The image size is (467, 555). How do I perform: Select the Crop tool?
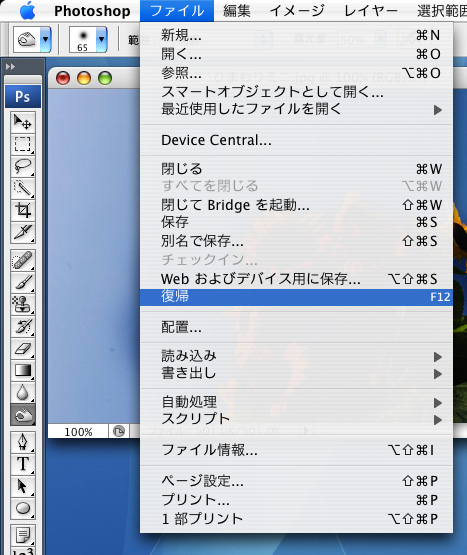click(x=23, y=210)
